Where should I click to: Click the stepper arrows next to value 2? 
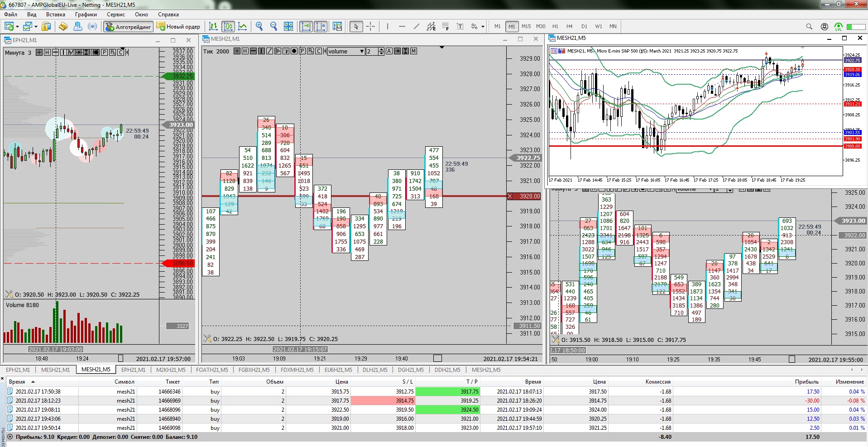click(381, 52)
